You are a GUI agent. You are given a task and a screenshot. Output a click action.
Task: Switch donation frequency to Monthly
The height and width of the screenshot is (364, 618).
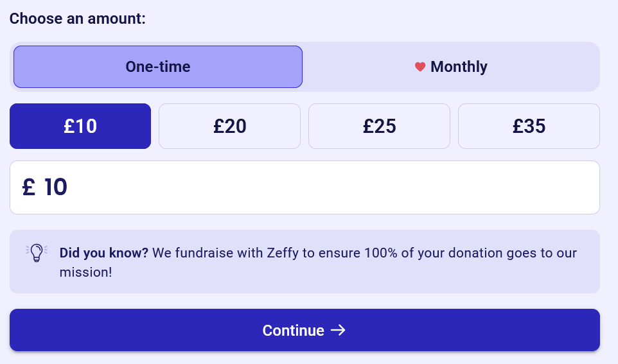click(x=451, y=67)
